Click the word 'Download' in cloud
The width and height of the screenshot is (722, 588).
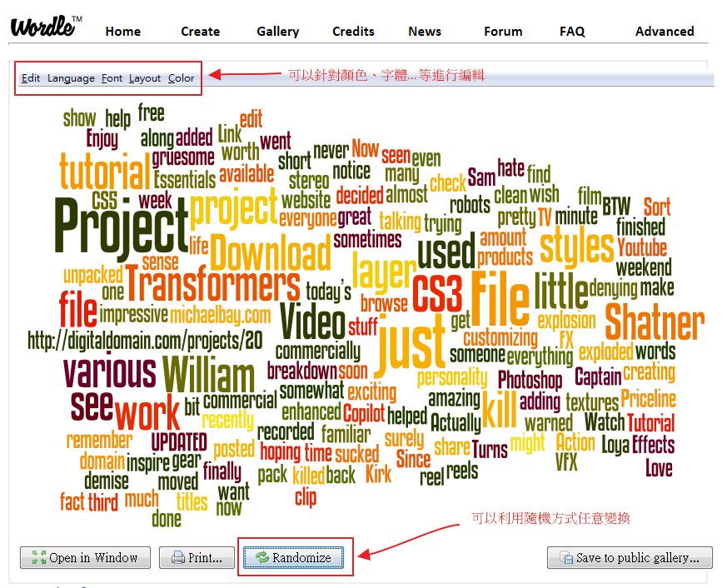[271, 253]
